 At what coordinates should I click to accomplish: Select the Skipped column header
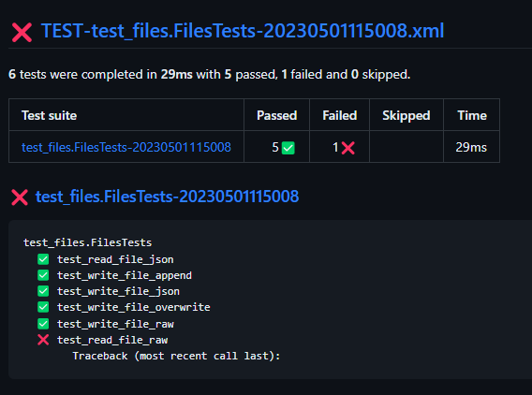(x=406, y=116)
